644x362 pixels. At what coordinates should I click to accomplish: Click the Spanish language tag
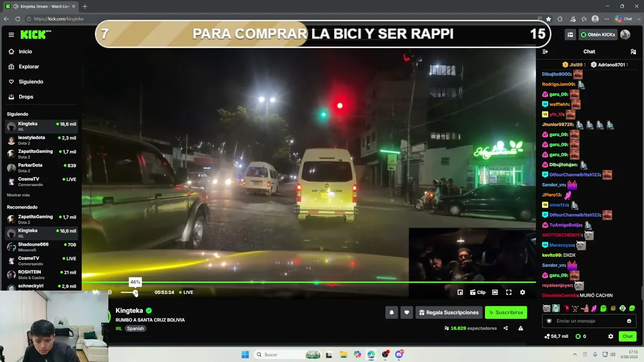click(x=135, y=328)
